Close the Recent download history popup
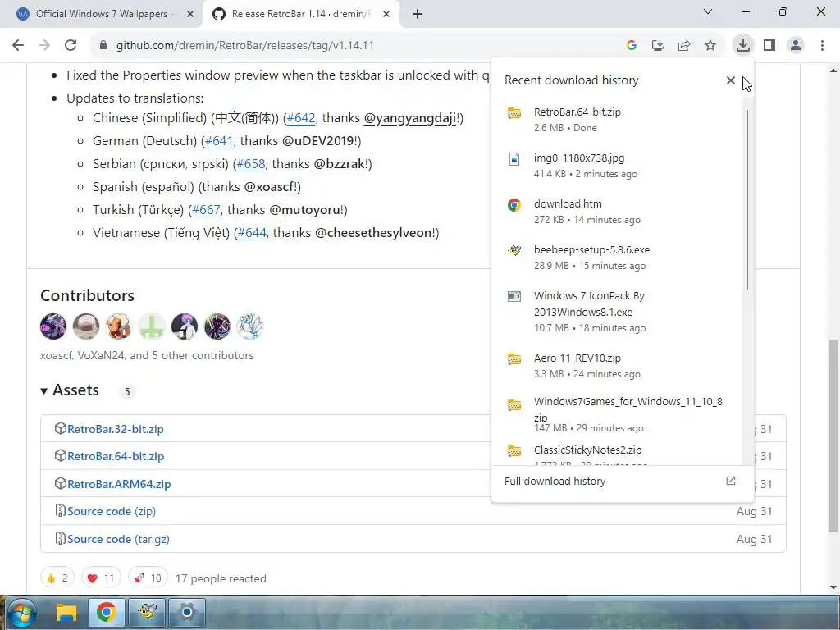The height and width of the screenshot is (630, 840). (730, 80)
